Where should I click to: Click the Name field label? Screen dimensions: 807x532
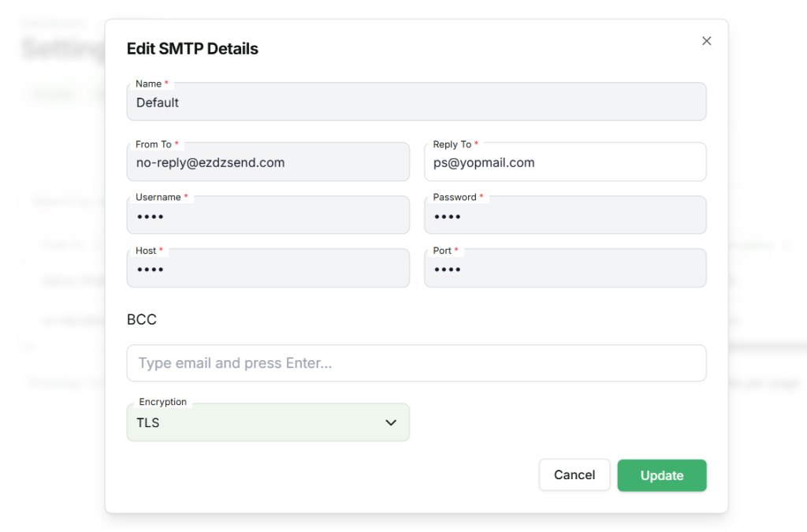tap(148, 84)
